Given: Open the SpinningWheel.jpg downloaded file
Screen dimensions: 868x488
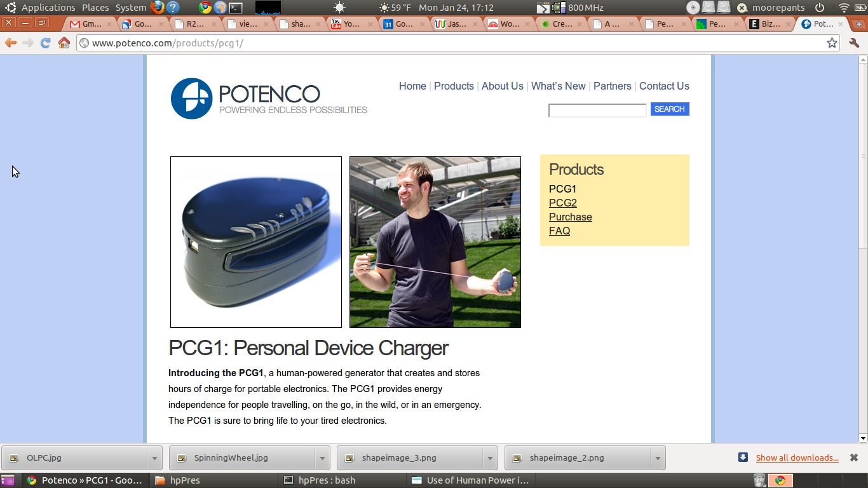Looking at the screenshot, I should 243,457.
